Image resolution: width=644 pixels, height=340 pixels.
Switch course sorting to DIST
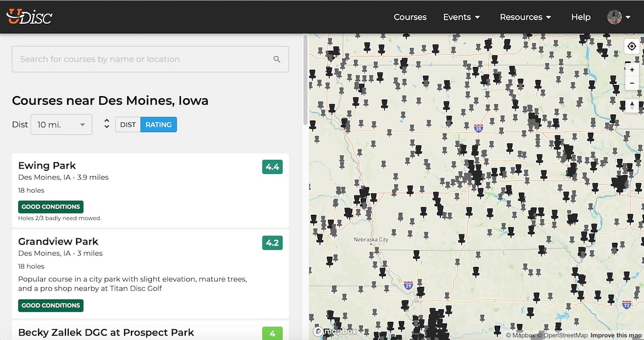tap(128, 124)
